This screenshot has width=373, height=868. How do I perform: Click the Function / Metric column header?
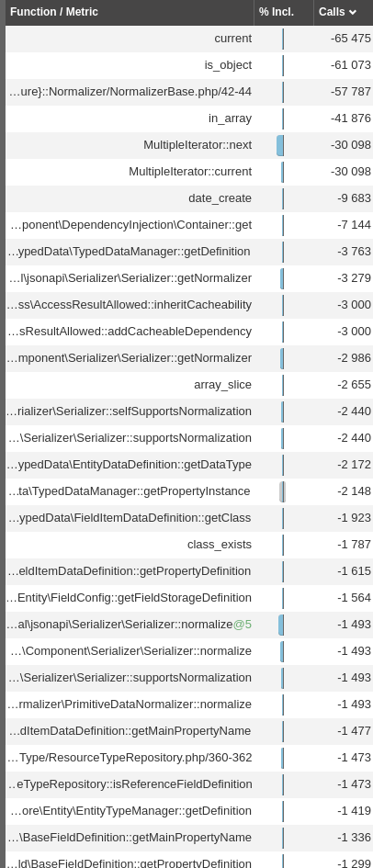(130, 12)
